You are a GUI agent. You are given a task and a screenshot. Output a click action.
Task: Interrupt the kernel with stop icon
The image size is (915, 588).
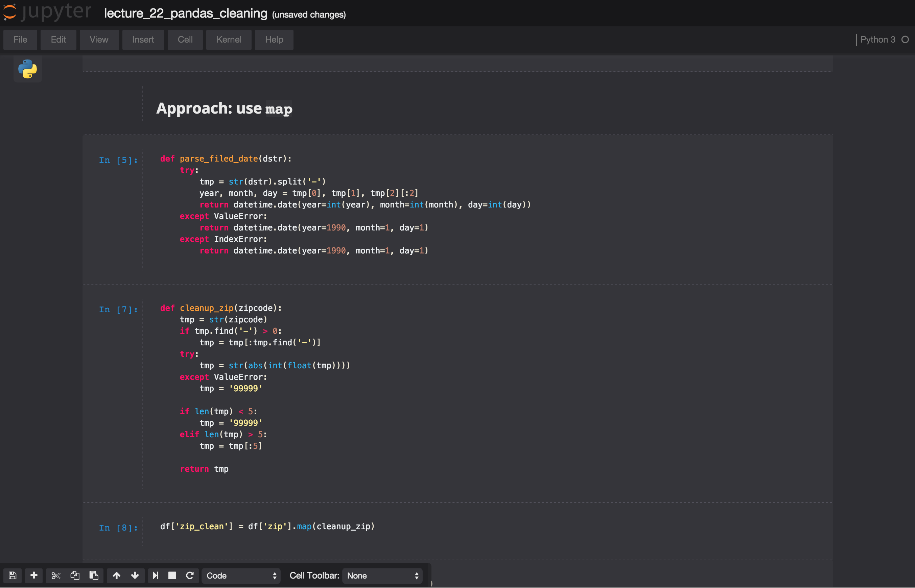[172, 575]
